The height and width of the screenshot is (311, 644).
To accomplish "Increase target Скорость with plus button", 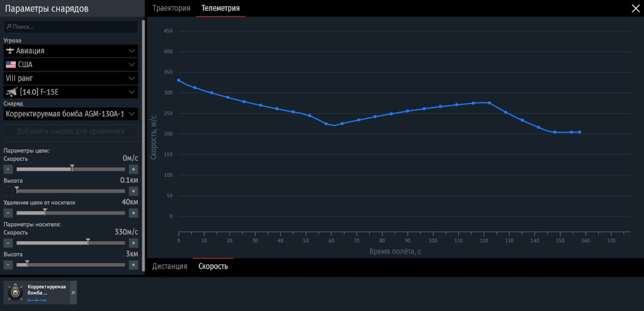I will pyautogui.click(x=134, y=169).
